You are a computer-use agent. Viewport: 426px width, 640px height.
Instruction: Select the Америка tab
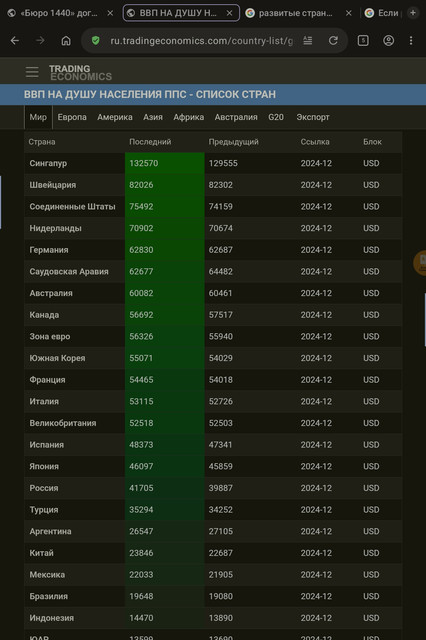coord(115,117)
